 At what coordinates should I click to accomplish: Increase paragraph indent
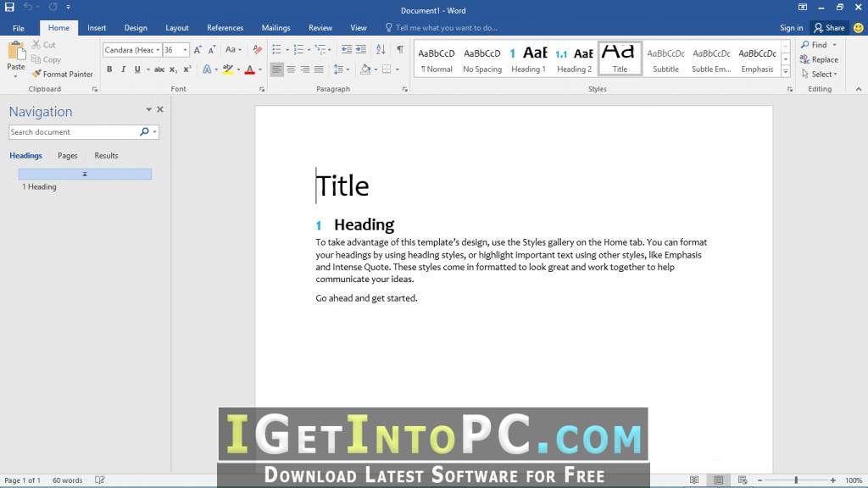(360, 50)
